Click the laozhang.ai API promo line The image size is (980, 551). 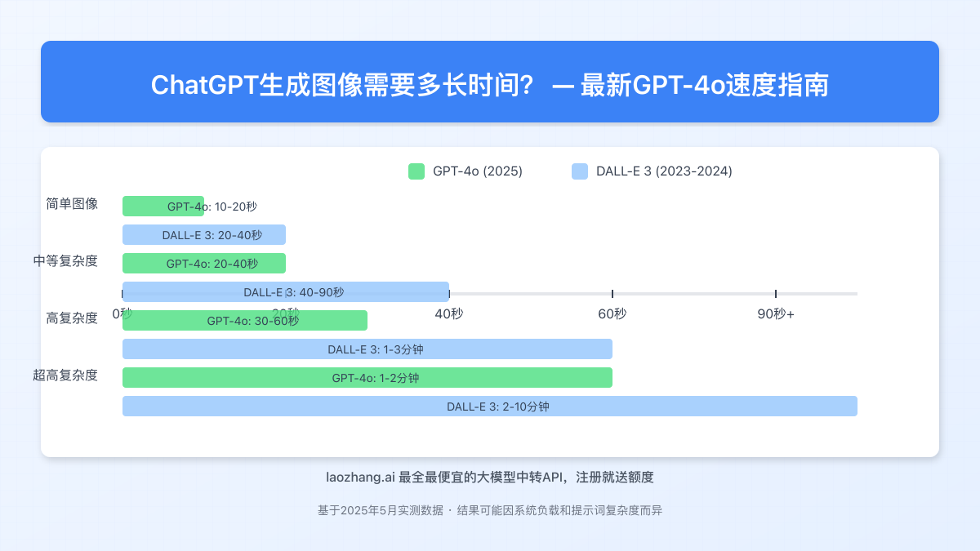click(x=490, y=477)
